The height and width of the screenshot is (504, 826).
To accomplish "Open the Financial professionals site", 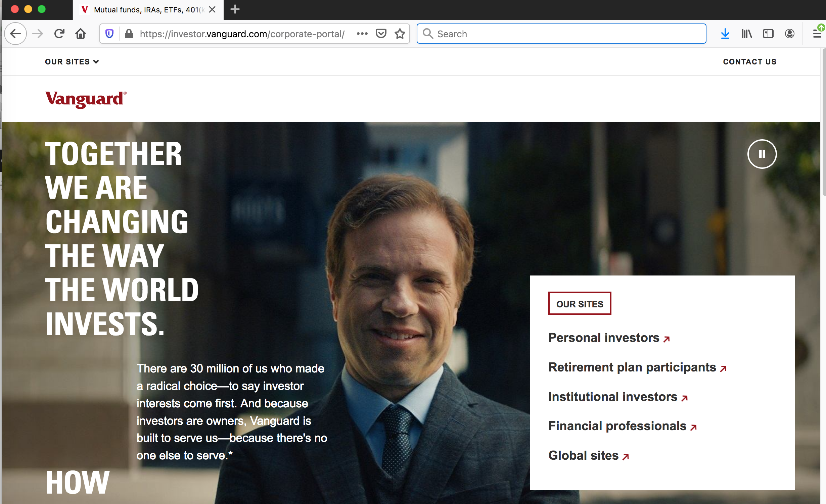I will [623, 426].
